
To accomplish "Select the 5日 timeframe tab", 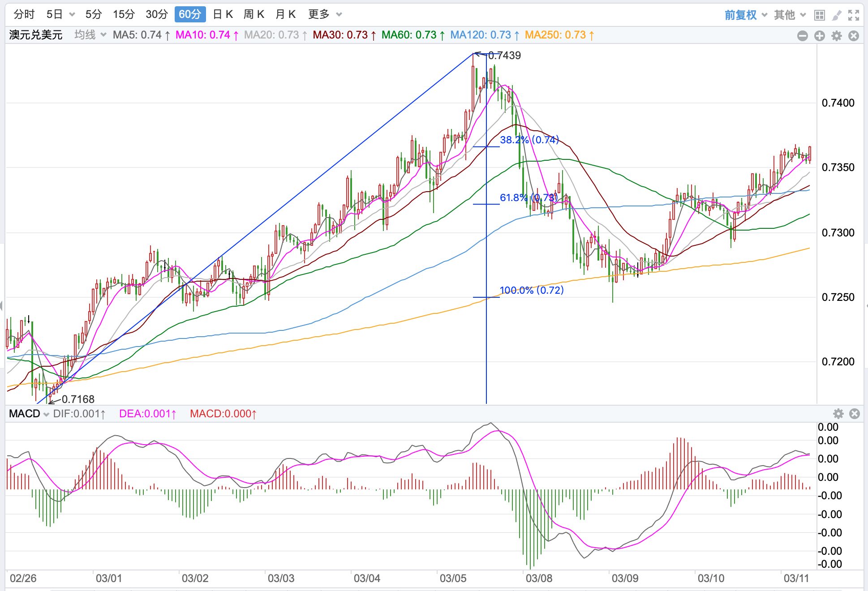I will pyautogui.click(x=55, y=14).
